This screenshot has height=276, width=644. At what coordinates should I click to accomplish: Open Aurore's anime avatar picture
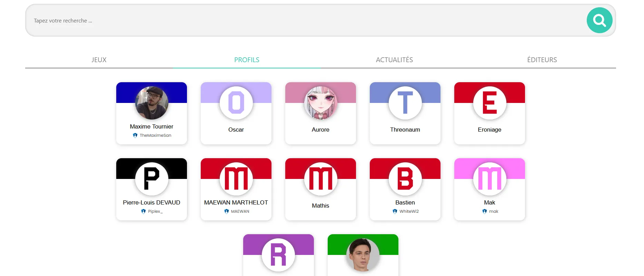(x=321, y=103)
